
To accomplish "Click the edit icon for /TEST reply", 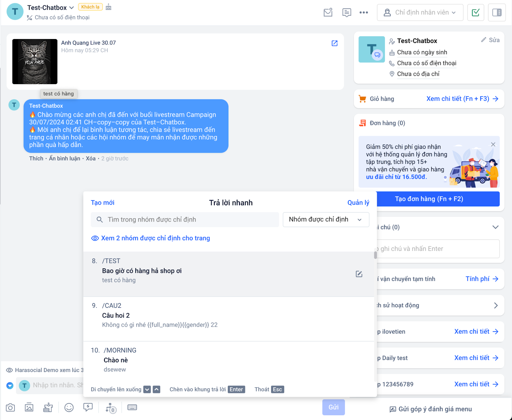I will (359, 274).
